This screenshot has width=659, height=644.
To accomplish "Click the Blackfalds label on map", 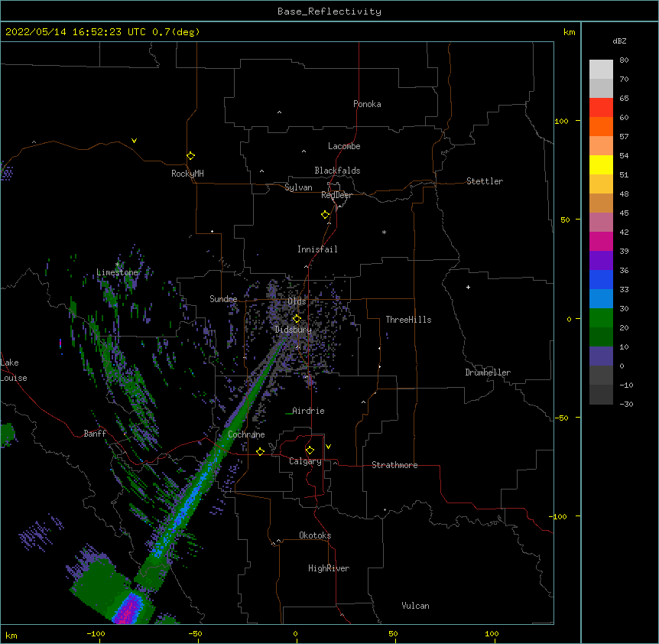I will (337, 171).
